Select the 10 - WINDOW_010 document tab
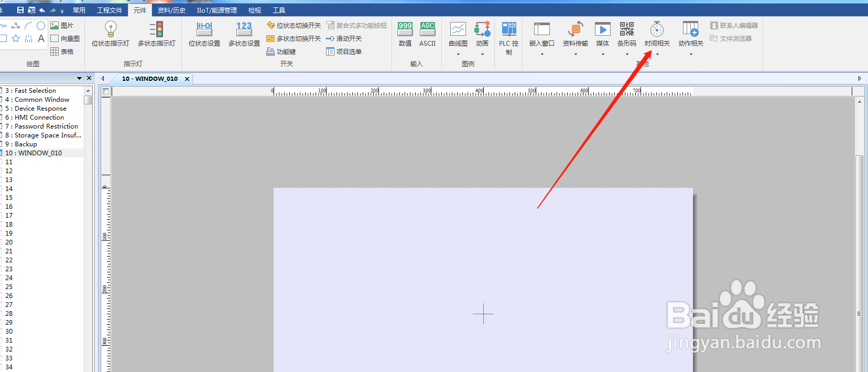This screenshot has height=372, width=868. 150,79
